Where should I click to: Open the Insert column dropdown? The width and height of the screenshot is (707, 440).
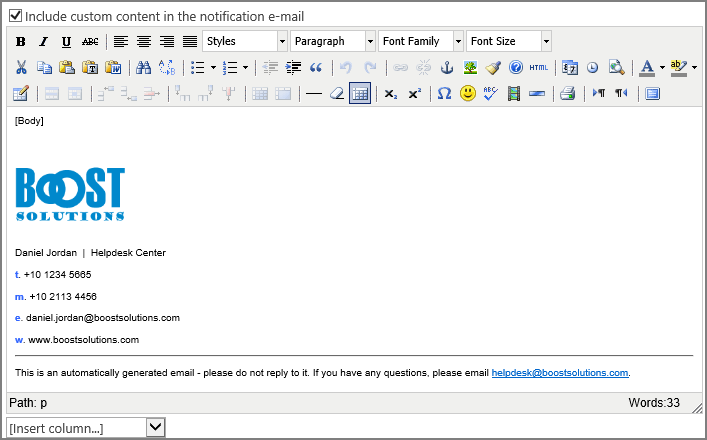tap(86, 427)
